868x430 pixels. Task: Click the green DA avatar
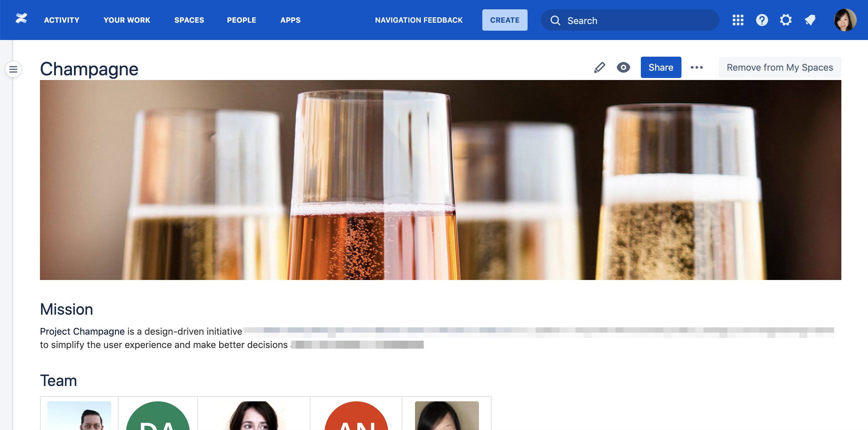[x=158, y=415]
